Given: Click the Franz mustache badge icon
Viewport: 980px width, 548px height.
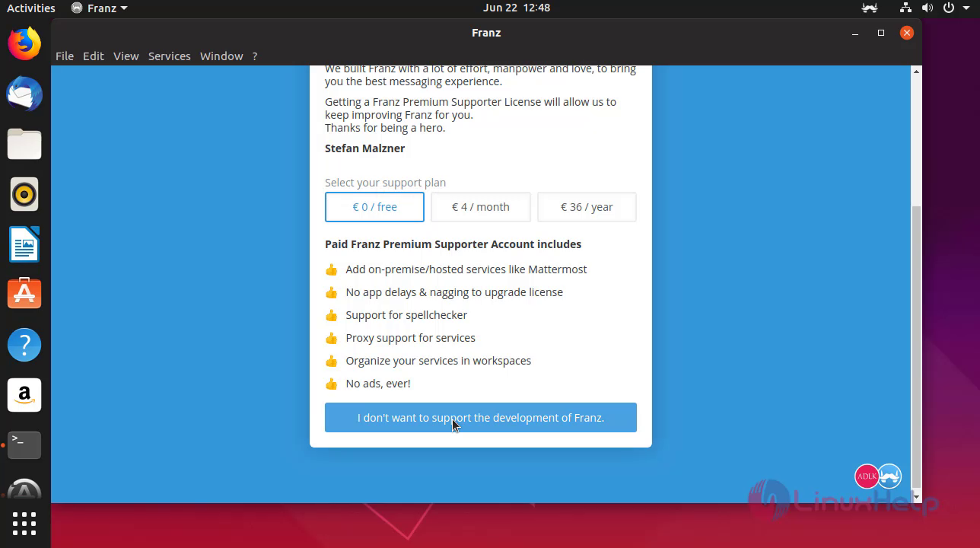Looking at the screenshot, I should click(x=890, y=476).
